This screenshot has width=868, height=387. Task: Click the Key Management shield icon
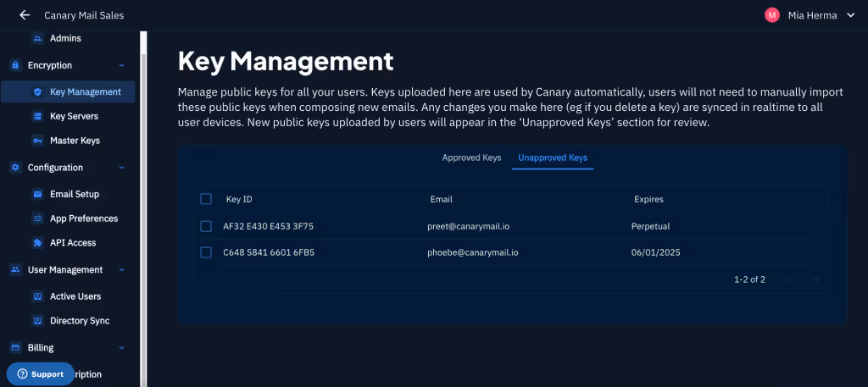(x=37, y=91)
